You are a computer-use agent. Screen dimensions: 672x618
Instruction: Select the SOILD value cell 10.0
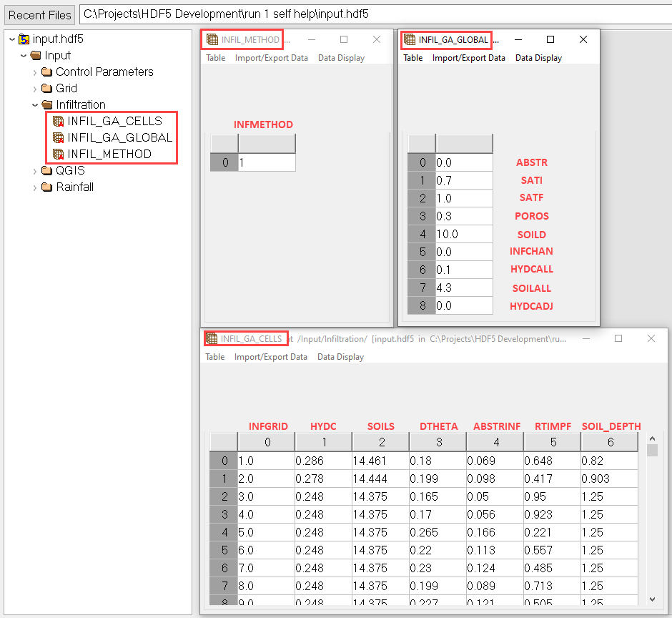point(464,234)
